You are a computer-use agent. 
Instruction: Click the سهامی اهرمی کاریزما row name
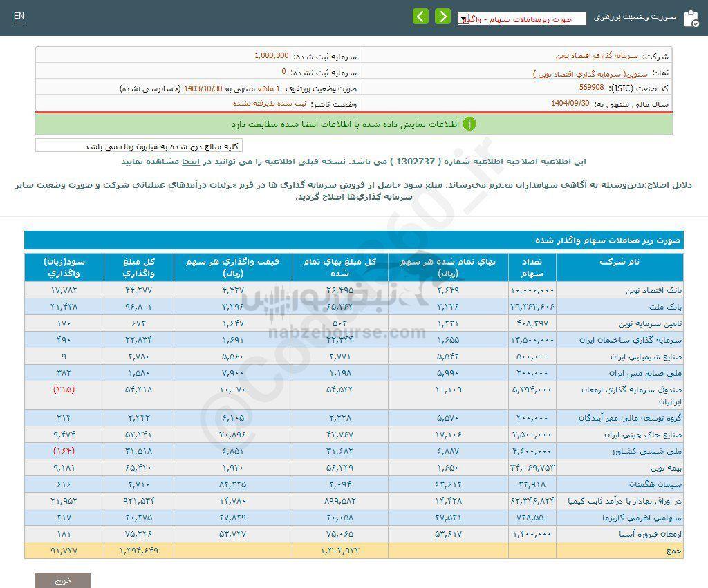(642, 518)
